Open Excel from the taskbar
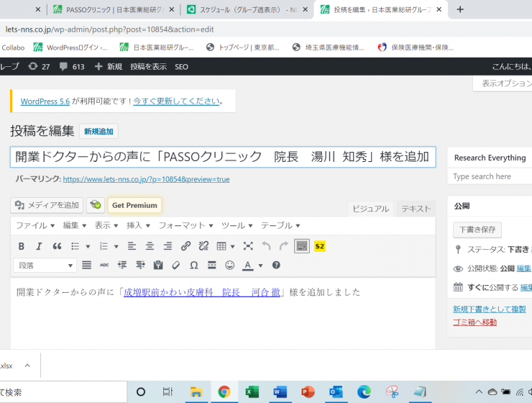Screen dimensions: 532x403 [x=252, y=392]
